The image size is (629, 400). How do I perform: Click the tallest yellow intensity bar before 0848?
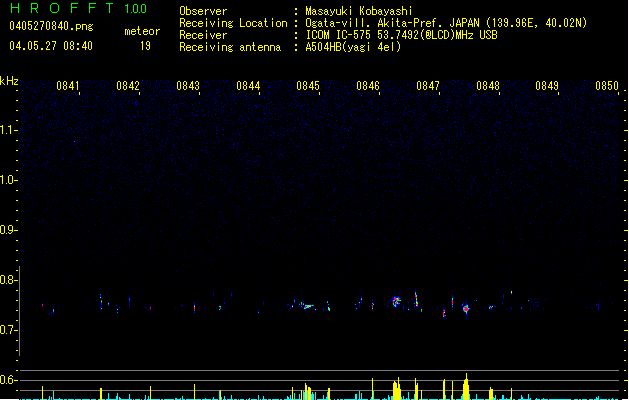[x=466, y=386]
